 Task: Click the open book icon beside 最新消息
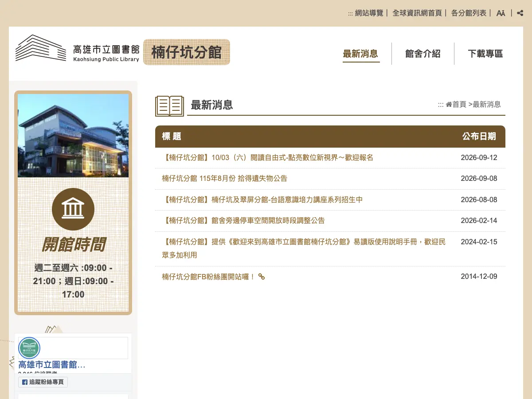pos(169,106)
